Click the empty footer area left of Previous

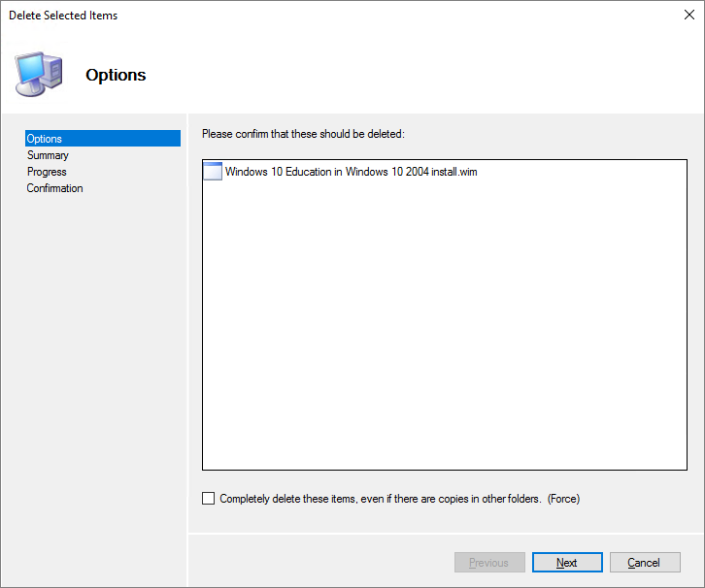(x=320, y=563)
